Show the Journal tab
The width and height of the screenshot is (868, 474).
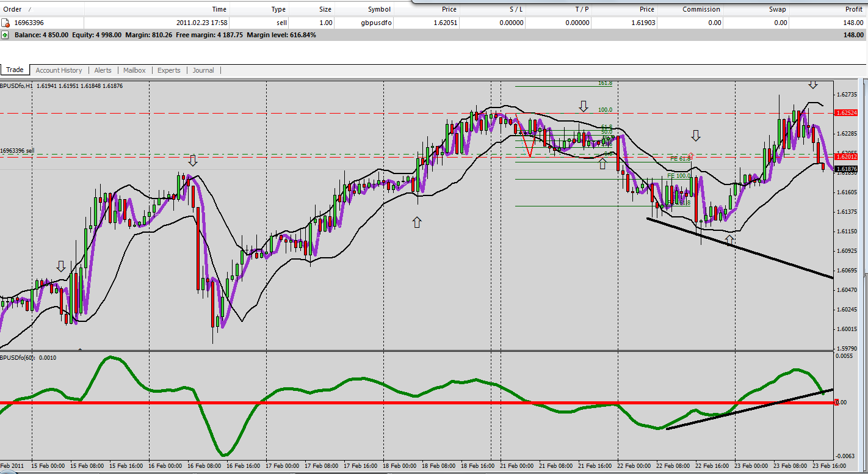[203, 70]
